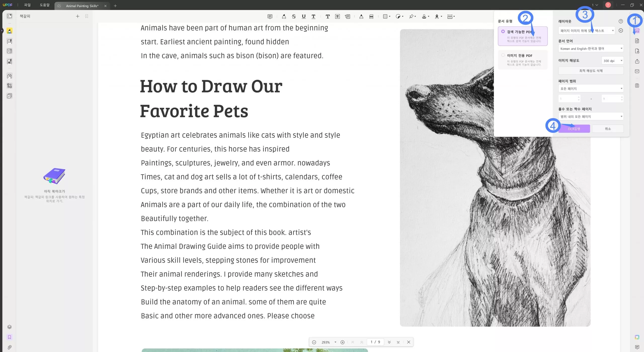This screenshot has height=352, width=644.
Task: Open the OCR tool in right sidebar
Action: click(x=637, y=31)
